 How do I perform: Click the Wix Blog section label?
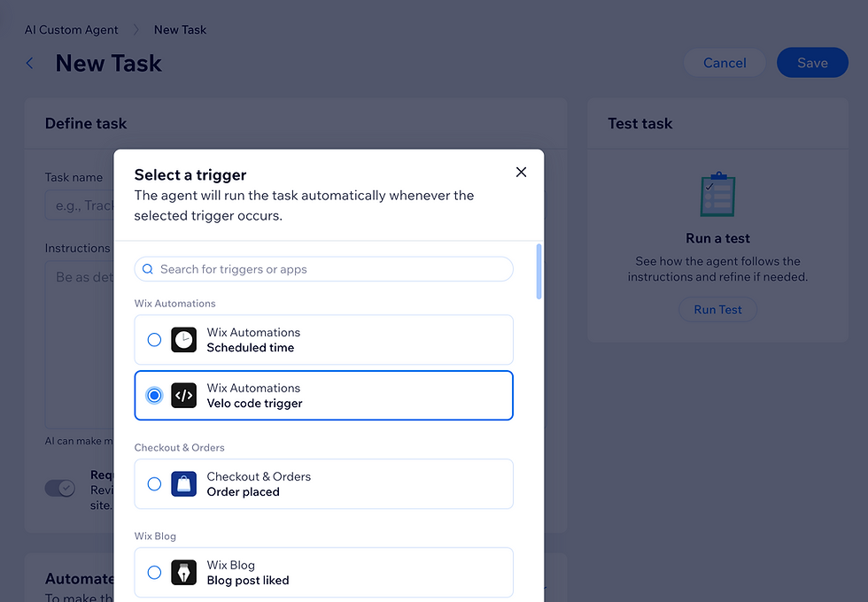coord(155,536)
